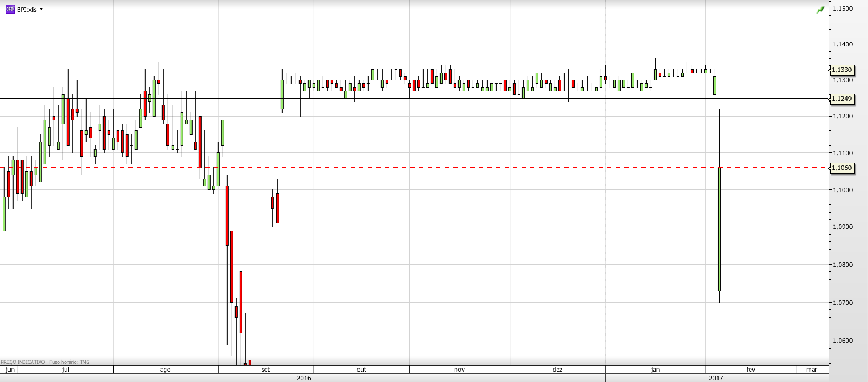Click the 'jun' month label
The image size is (868, 382).
point(10,370)
